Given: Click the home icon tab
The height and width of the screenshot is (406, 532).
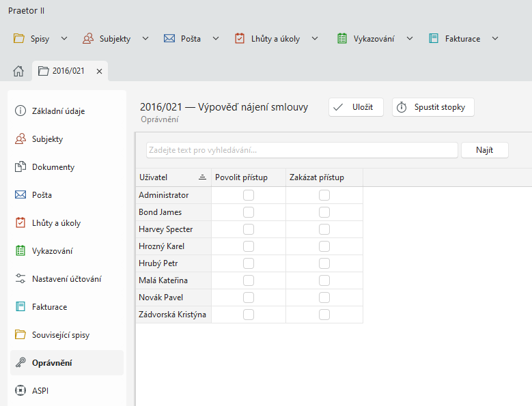Looking at the screenshot, I should [x=18, y=71].
